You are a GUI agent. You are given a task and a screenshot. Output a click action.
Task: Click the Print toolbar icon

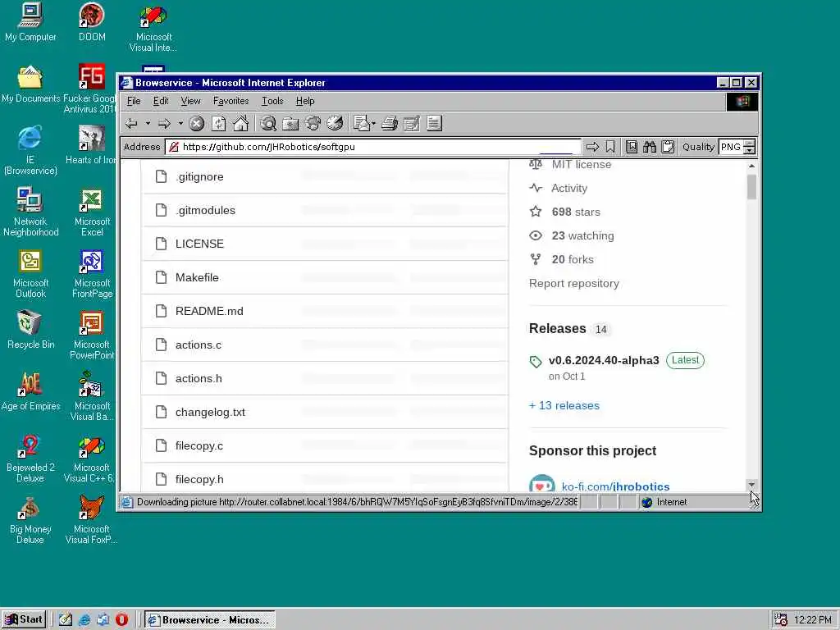click(390, 124)
